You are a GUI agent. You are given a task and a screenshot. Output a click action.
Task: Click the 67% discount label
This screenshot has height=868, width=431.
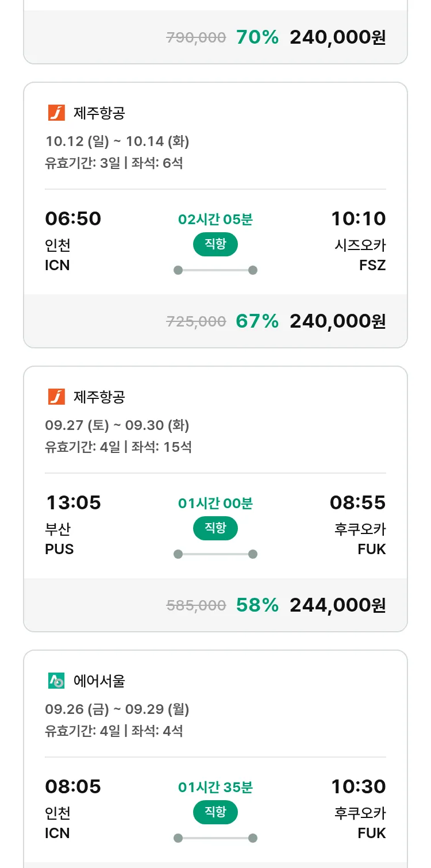(257, 321)
